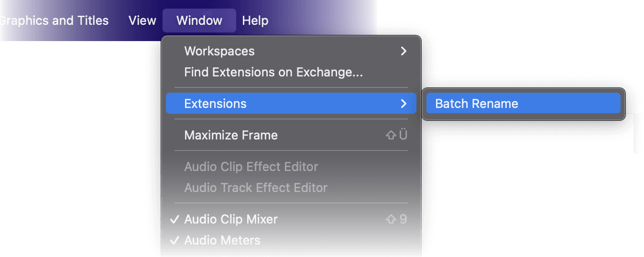Image resolution: width=644 pixels, height=257 pixels.
Task: Open the View menu
Action: pos(142,21)
